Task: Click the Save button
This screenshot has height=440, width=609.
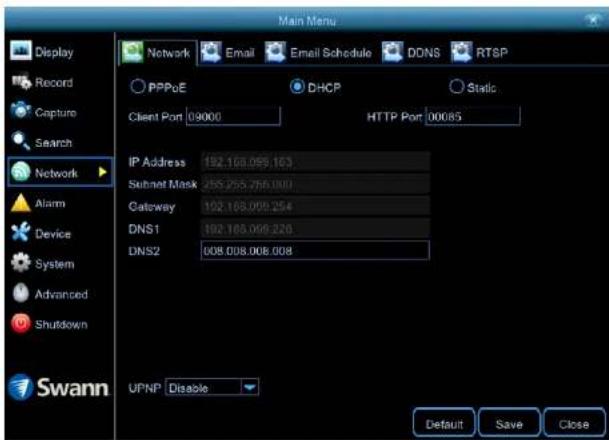Action: pos(509,423)
